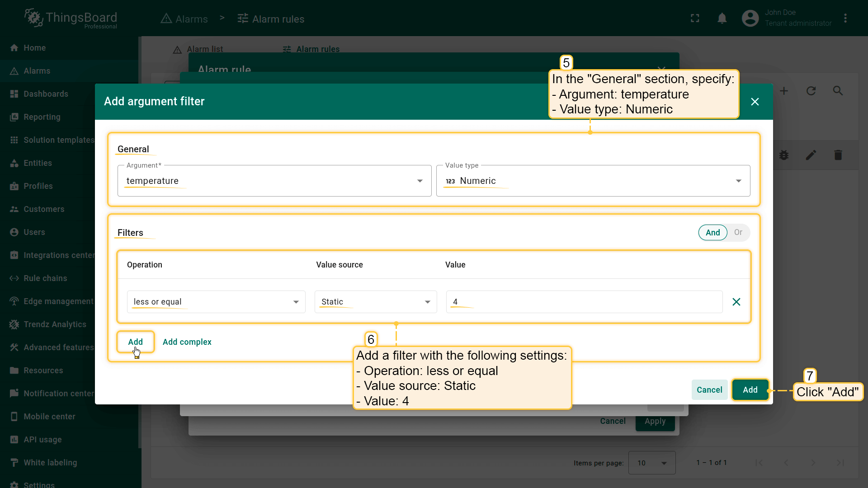Open notifications bell icon

coord(722,19)
